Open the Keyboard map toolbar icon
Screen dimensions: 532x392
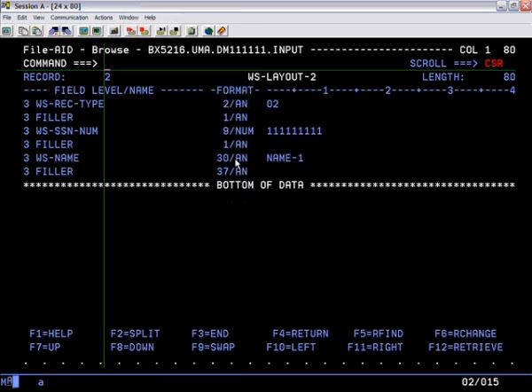coord(114,31)
